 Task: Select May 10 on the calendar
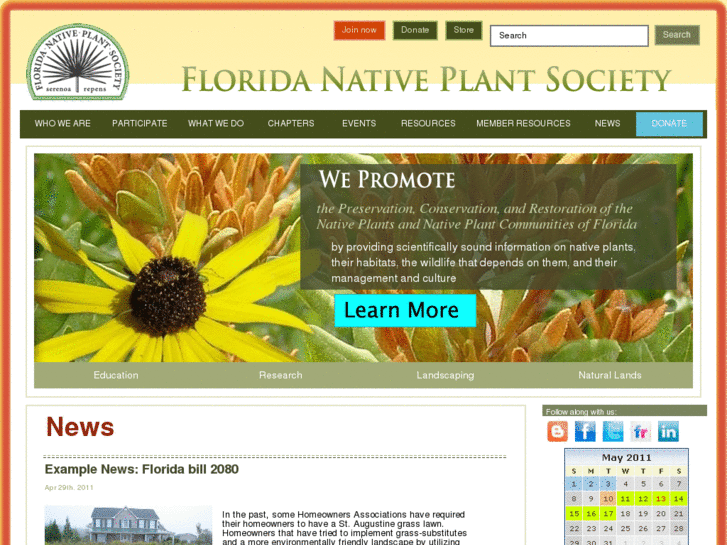pos(608,499)
